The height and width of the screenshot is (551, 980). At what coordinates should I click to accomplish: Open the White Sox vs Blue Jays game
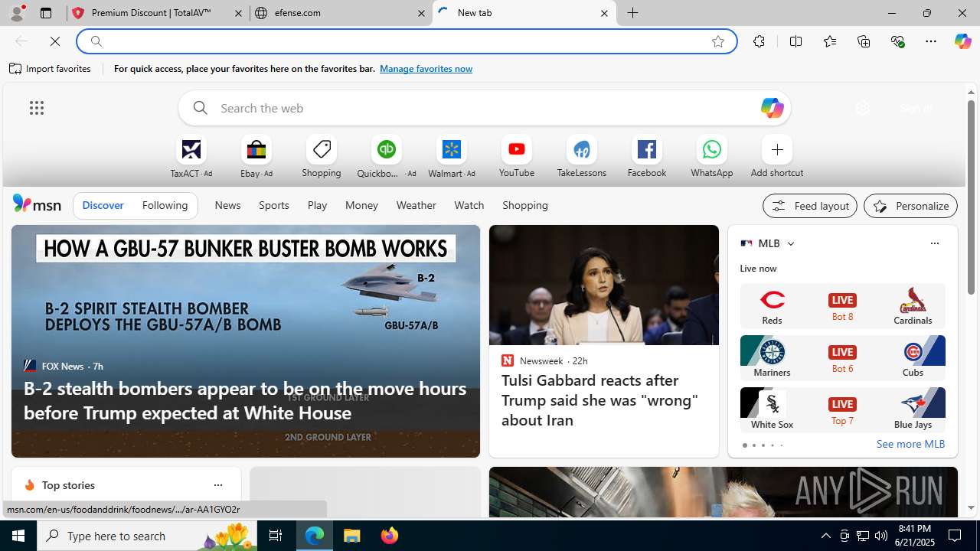pos(842,410)
